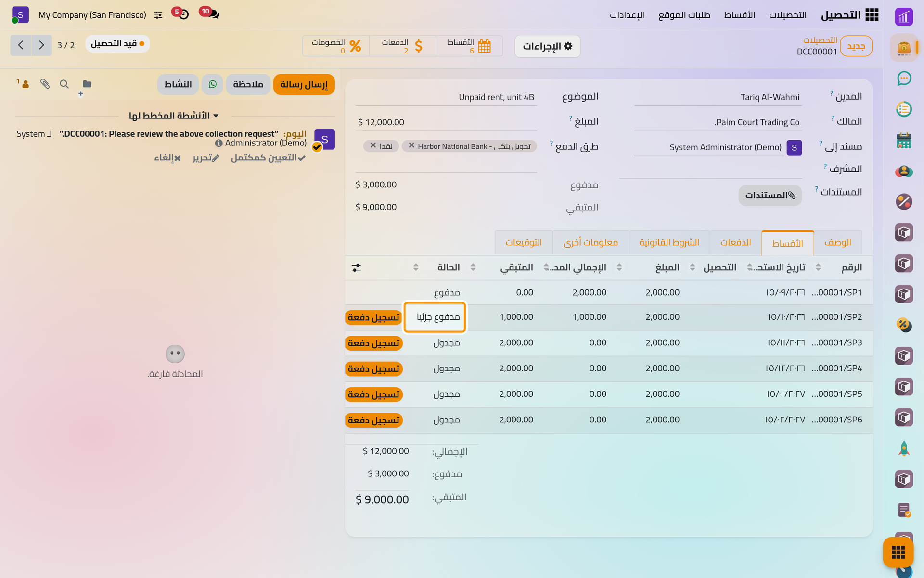Screen dimensions: 924x578
Task: Open the المستندات attachments button
Action: pos(770,196)
